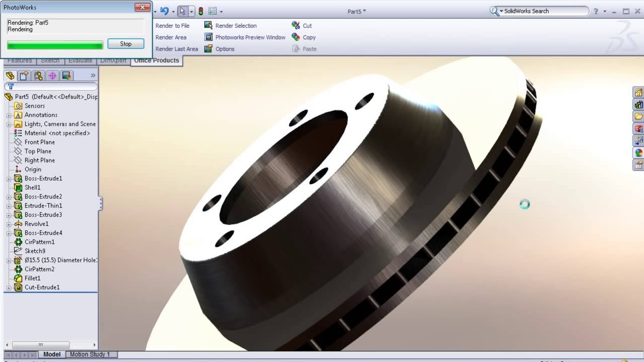Select the Top Plane
The width and height of the screenshot is (644, 362).
pos(38,151)
